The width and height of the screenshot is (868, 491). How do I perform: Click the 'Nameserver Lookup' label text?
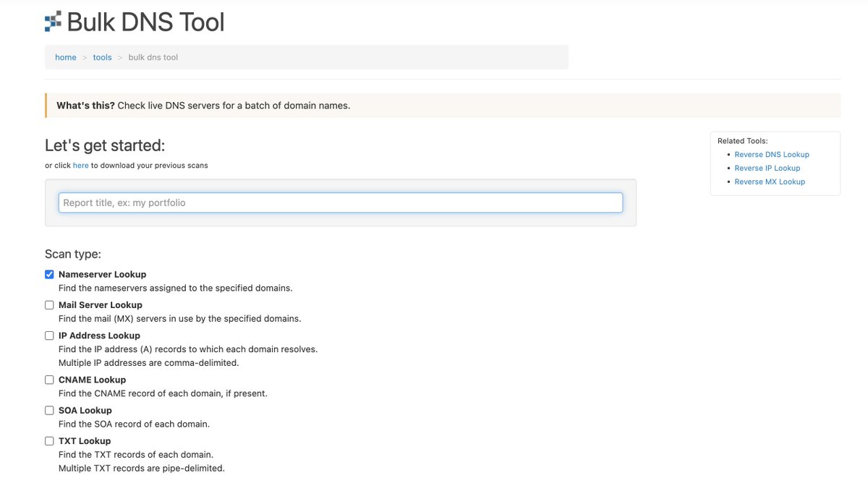[102, 274]
